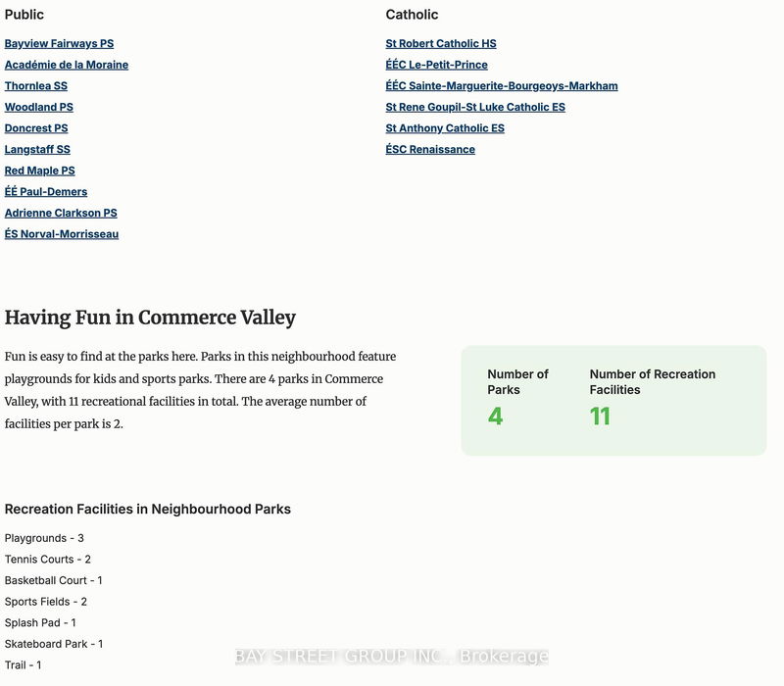The height and width of the screenshot is (686, 784).
Task: Click the ÉÉC Le-Petit-Prince link
Action: 436,65
